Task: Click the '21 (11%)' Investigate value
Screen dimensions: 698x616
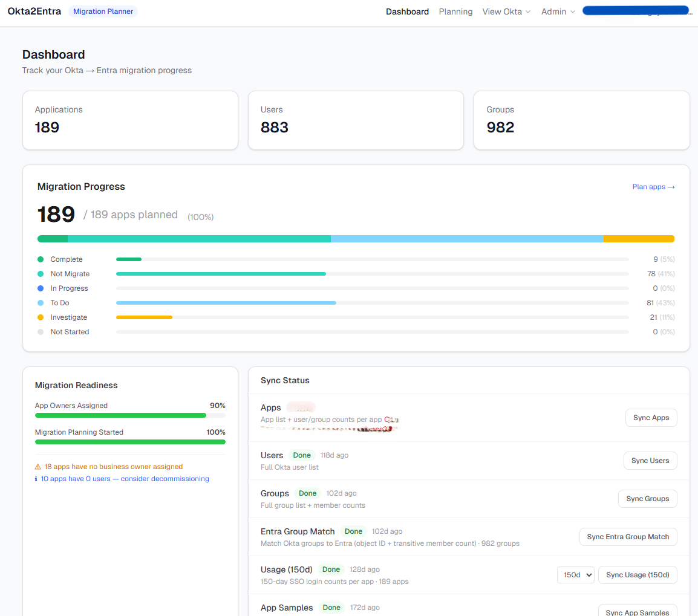Action: (x=662, y=317)
